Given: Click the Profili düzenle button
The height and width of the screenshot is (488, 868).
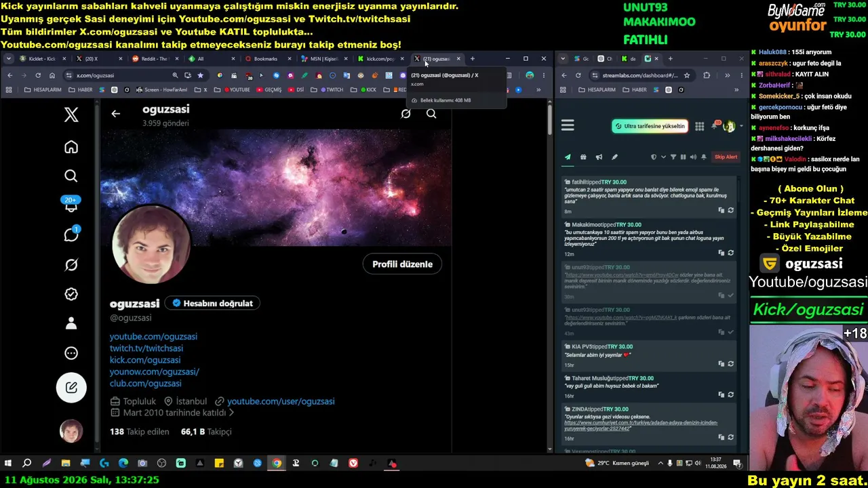Looking at the screenshot, I should pyautogui.click(x=402, y=264).
